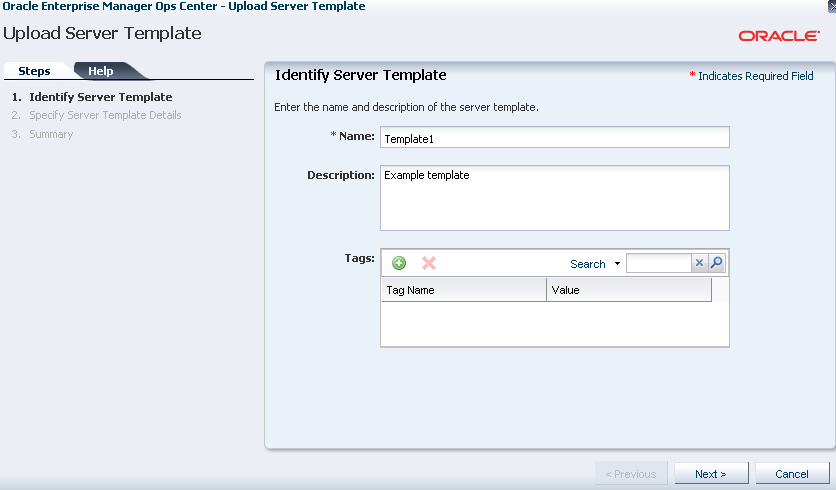Viewport: 836px width, 490px height.
Task: Select step 1 Identify Server Template
Action: pos(101,97)
